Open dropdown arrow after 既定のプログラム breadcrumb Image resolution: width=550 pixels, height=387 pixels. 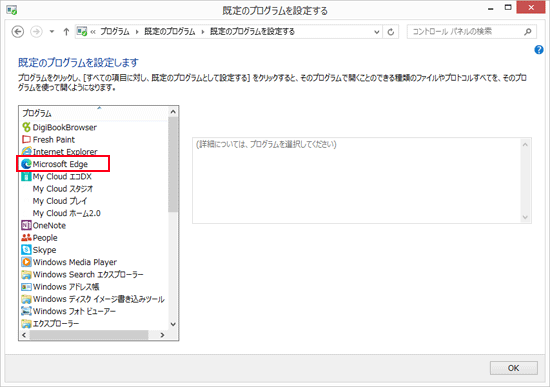click(x=202, y=32)
